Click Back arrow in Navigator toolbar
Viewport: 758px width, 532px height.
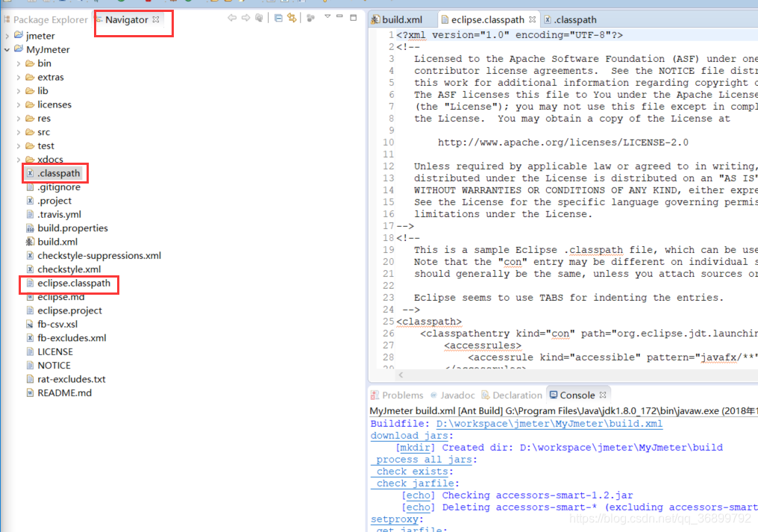coord(232,18)
